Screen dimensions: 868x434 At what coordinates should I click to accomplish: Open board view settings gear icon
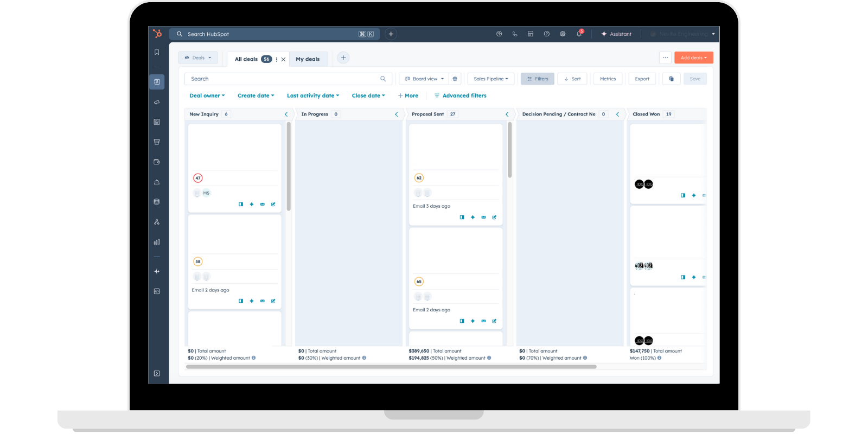[x=455, y=79]
